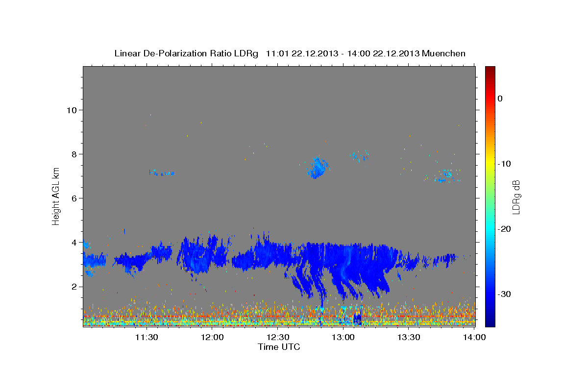This screenshot has width=588, height=392.
Task: Click the 14:00 time tick label
Action: [x=474, y=337]
